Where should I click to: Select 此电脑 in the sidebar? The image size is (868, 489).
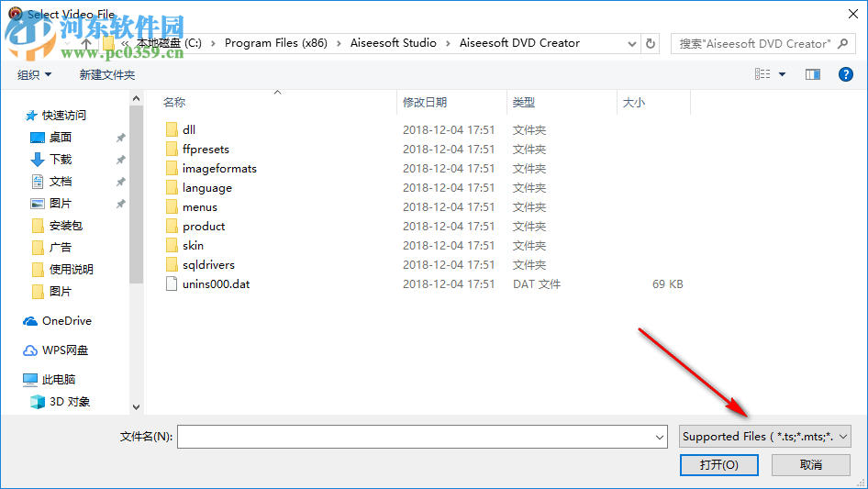coord(58,380)
